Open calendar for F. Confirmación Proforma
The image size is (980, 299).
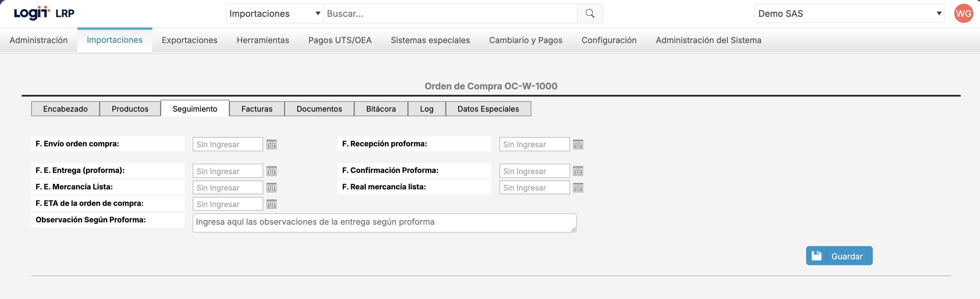click(x=578, y=171)
